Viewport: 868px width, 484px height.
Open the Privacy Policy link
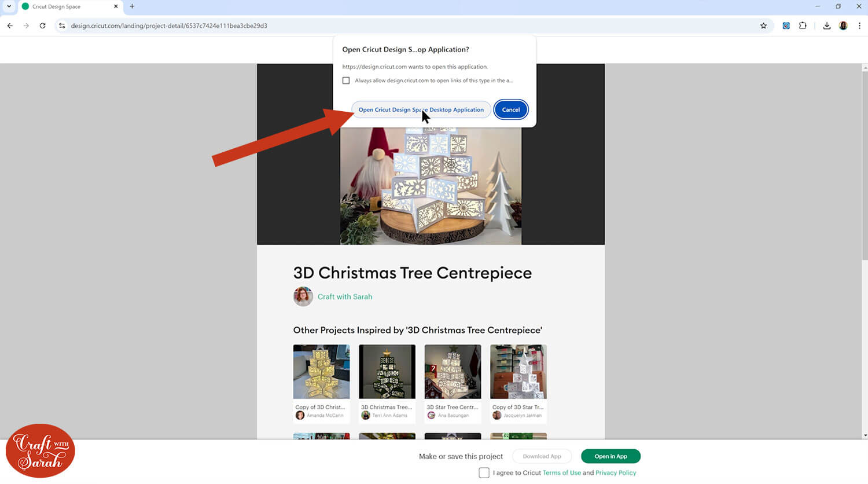point(616,473)
